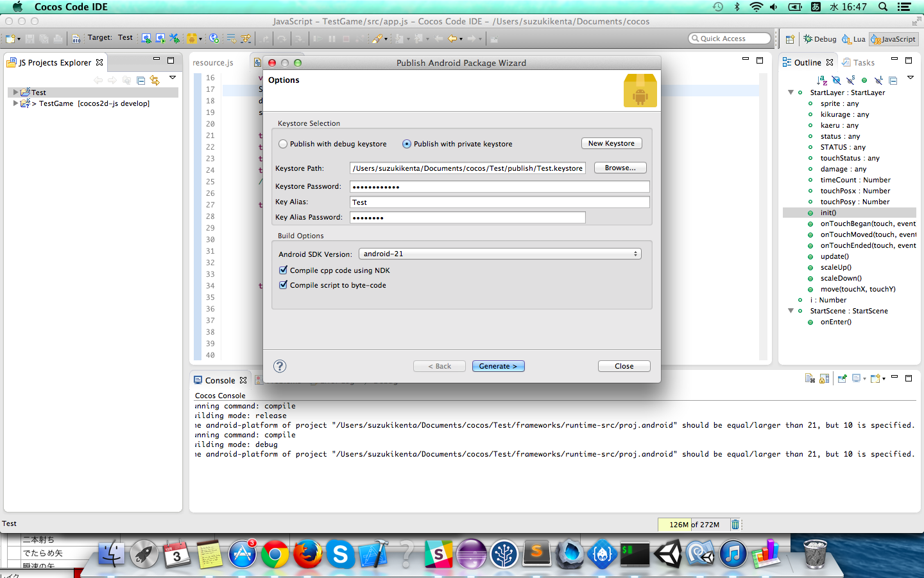Click the heap memory status bar
The height and width of the screenshot is (578, 924).
coord(694,525)
